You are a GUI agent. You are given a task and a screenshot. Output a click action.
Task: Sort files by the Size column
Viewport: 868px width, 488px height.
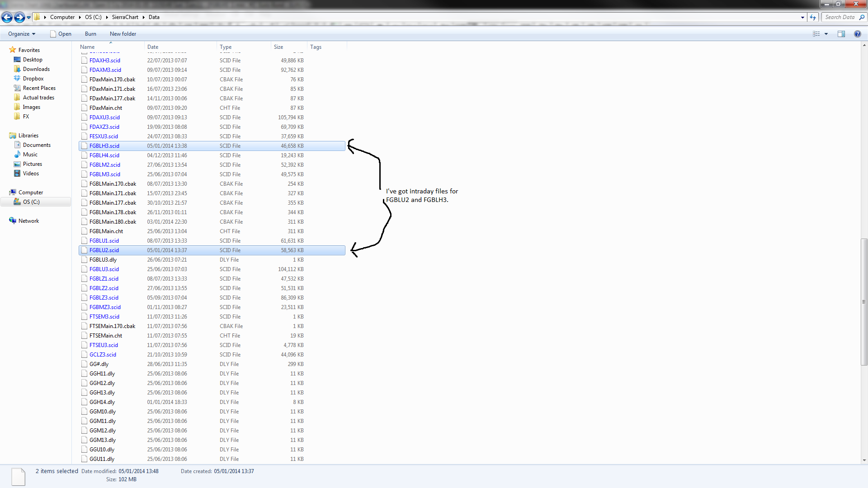click(278, 47)
